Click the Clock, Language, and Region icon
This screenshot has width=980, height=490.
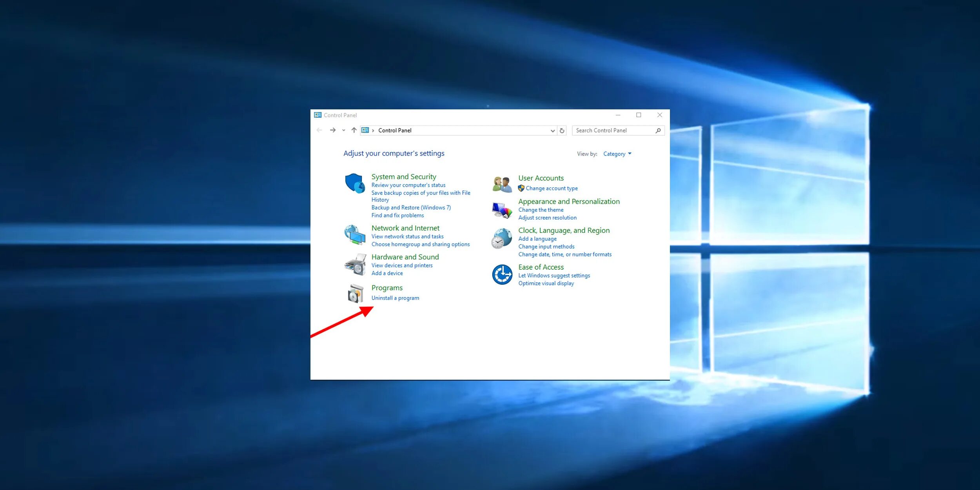click(502, 238)
